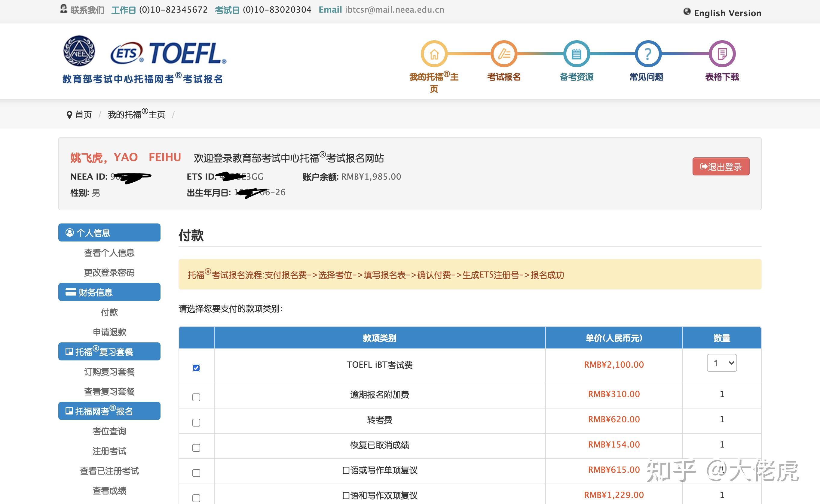Click the 我的托福主页 breadcrumb link

point(136,114)
